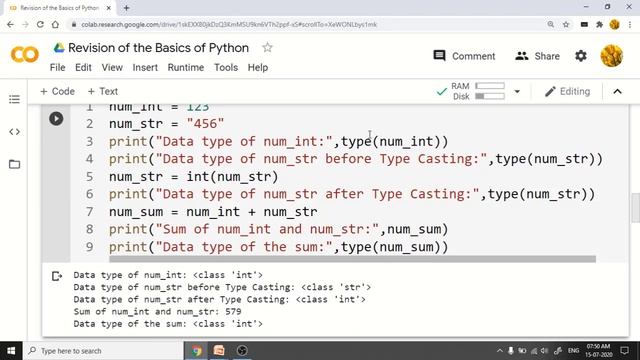Open the volume tray icon
Screen dimensions: 640x360
tap(544, 351)
